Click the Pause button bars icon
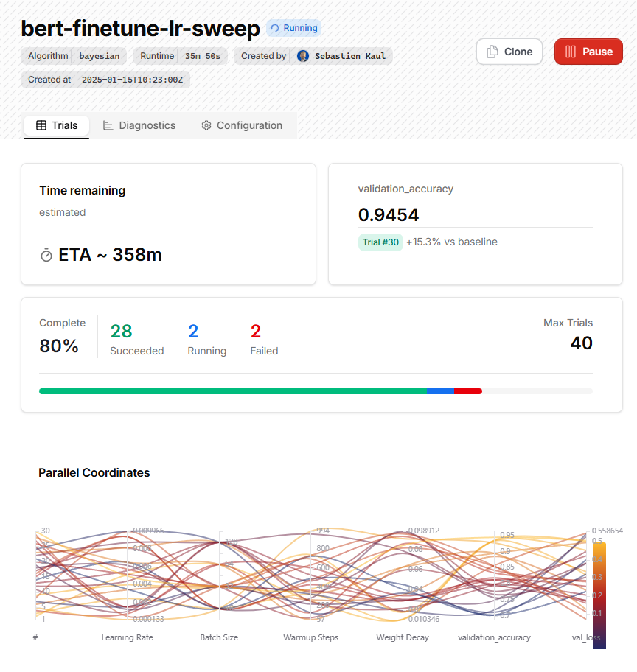Screen dimensions: 637x672 point(571,52)
